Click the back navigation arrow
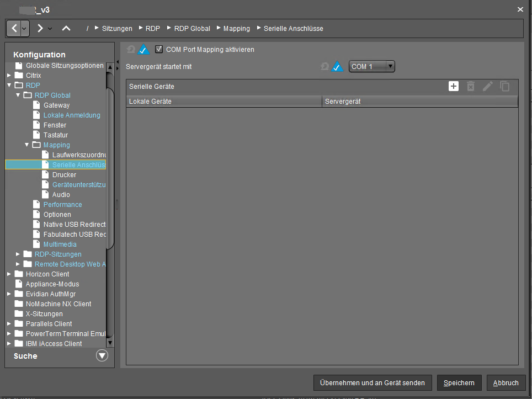 tap(14, 28)
